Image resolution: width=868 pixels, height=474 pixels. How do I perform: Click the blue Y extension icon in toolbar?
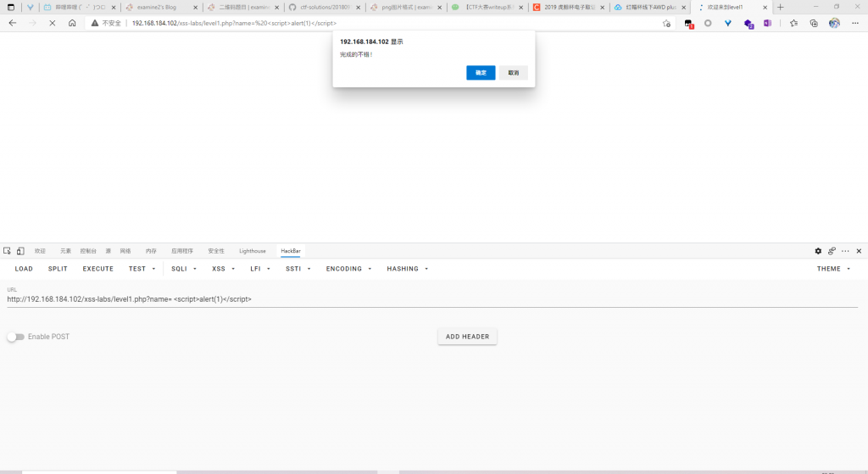(728, 23)
